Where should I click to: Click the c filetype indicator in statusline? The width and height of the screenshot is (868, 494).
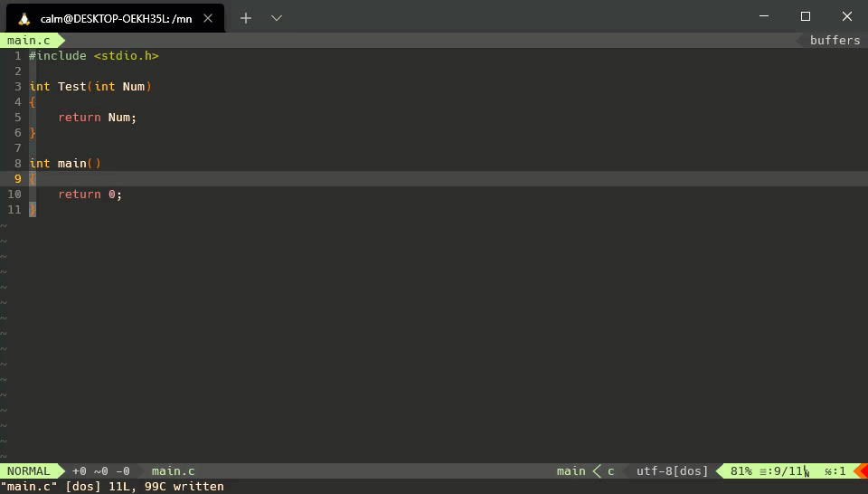611,471
